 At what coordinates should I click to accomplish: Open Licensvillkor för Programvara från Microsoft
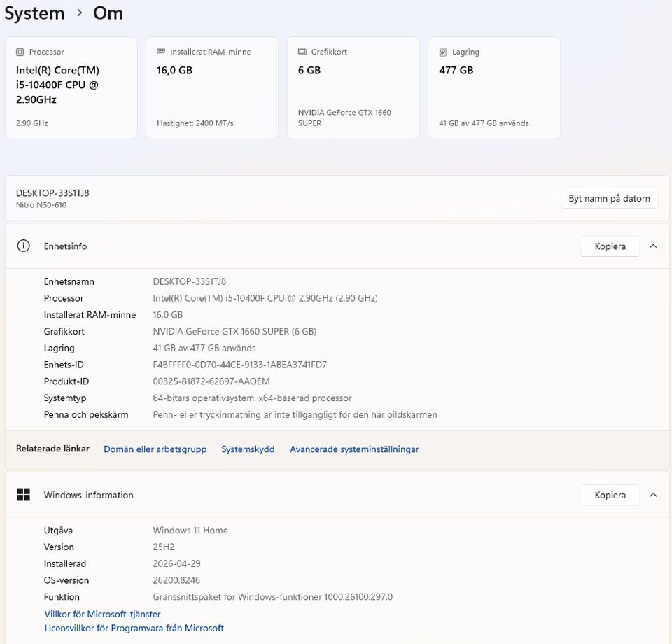[x=134, y=628]
